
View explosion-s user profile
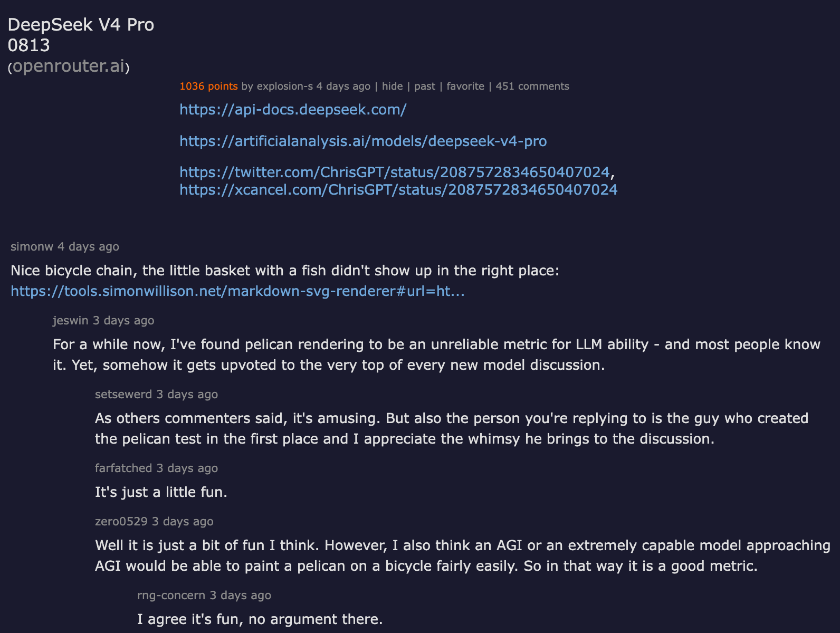point(284,86)
